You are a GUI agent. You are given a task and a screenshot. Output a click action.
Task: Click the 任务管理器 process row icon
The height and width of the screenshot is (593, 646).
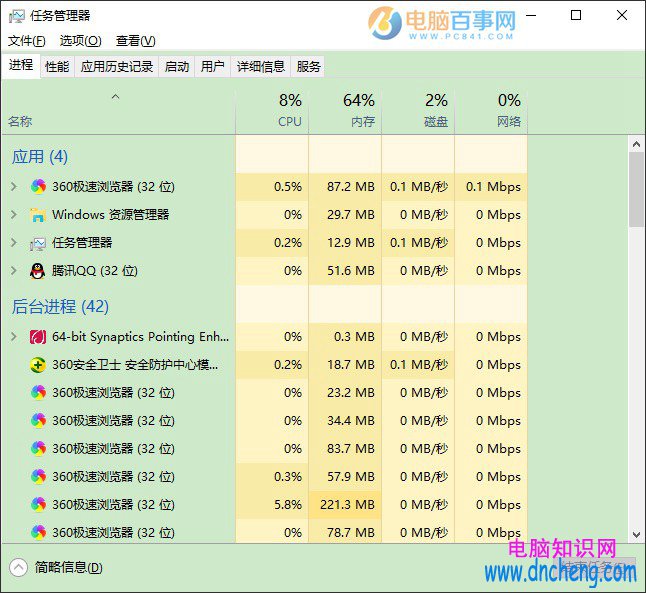(x=37, y=243)
